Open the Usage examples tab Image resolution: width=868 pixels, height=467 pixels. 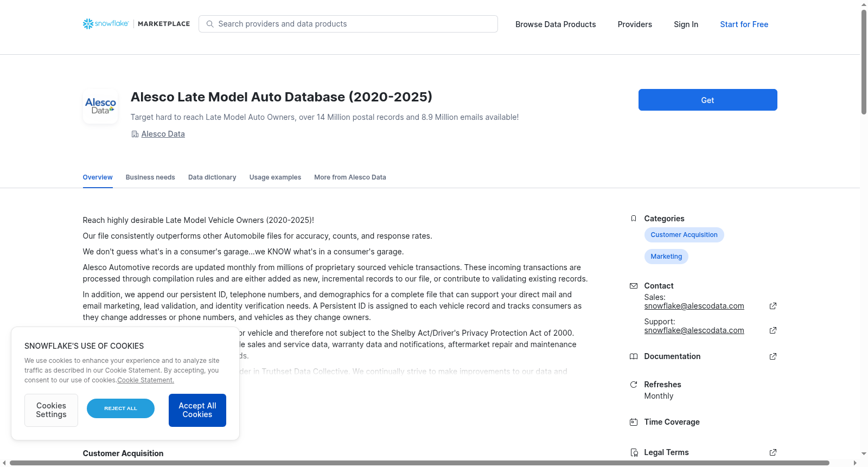275,177
